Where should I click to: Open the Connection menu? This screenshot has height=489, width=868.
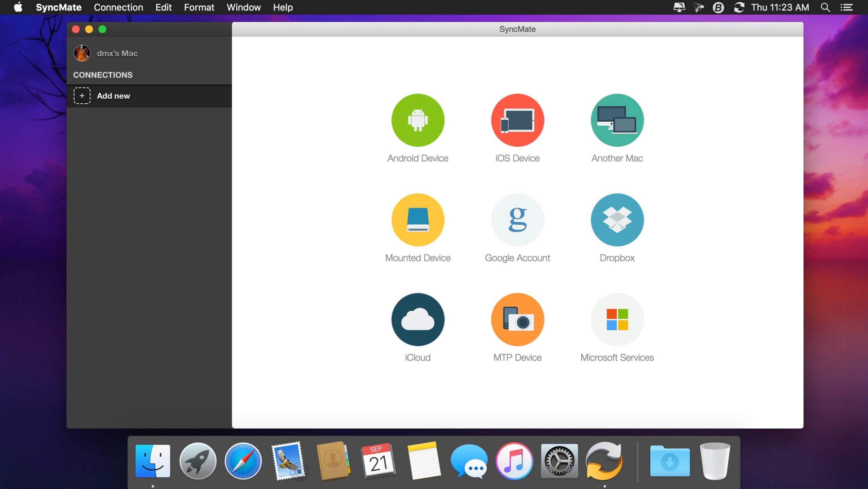tap(118, 7)
